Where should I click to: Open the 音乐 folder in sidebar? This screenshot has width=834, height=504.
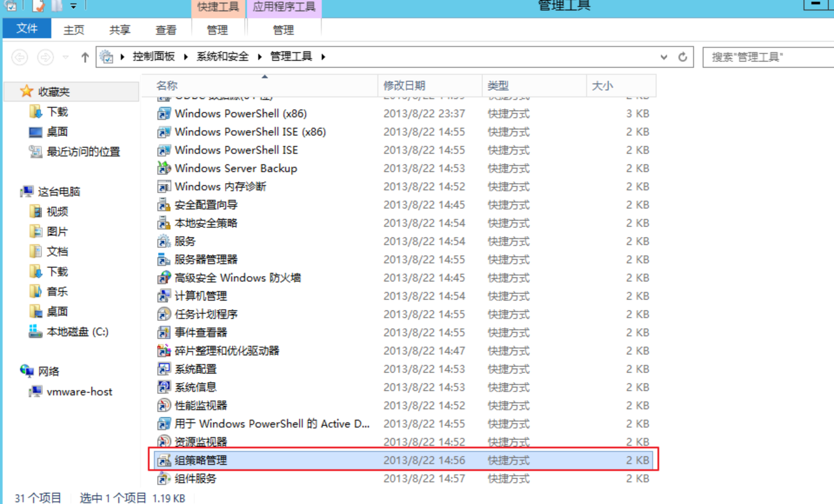pos(57,292)
